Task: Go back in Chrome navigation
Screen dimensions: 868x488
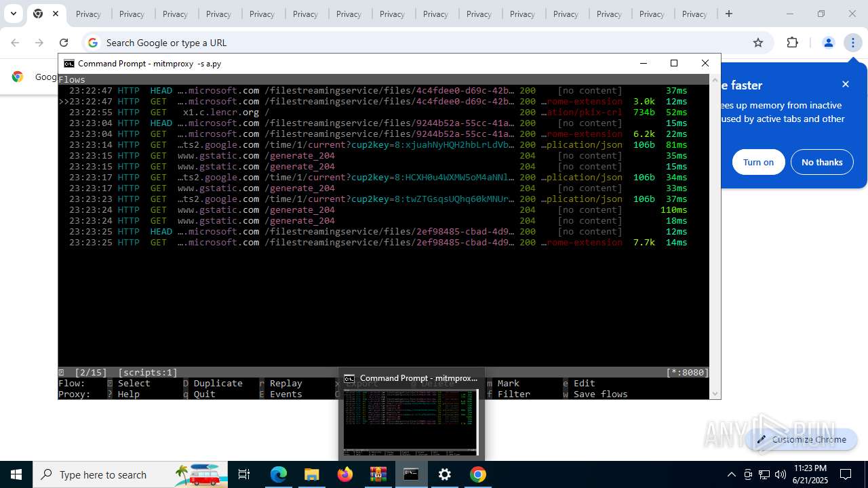Action: (15, 43)
